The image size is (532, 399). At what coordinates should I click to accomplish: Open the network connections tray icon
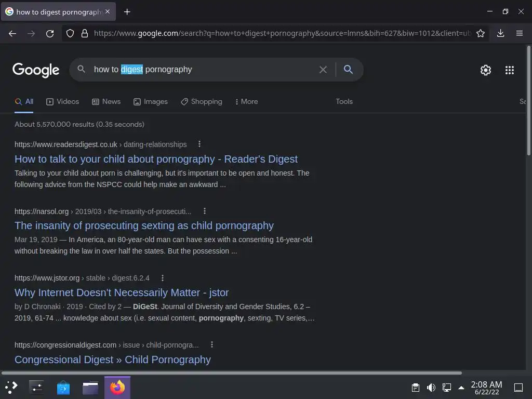pyautogui.click(x=446, y=388)
